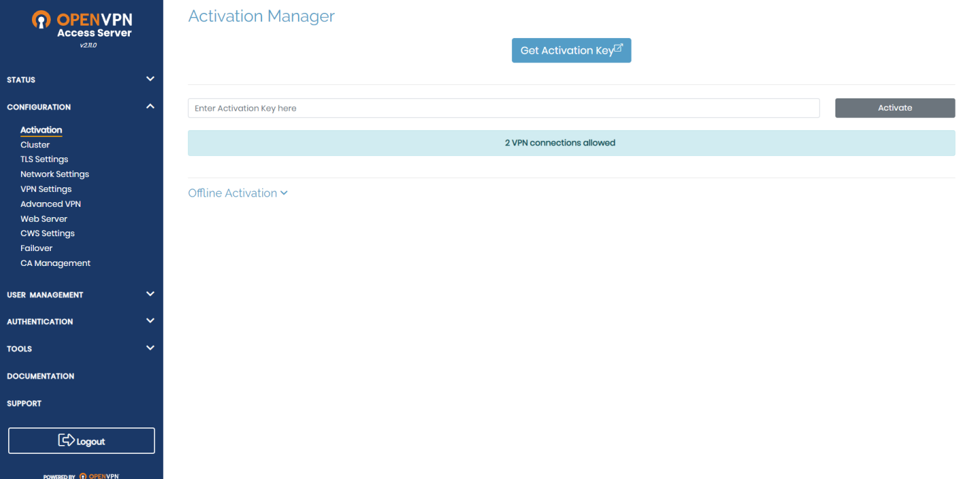
Task: Go to the Cluster page
Action: [x=35, y=145]
